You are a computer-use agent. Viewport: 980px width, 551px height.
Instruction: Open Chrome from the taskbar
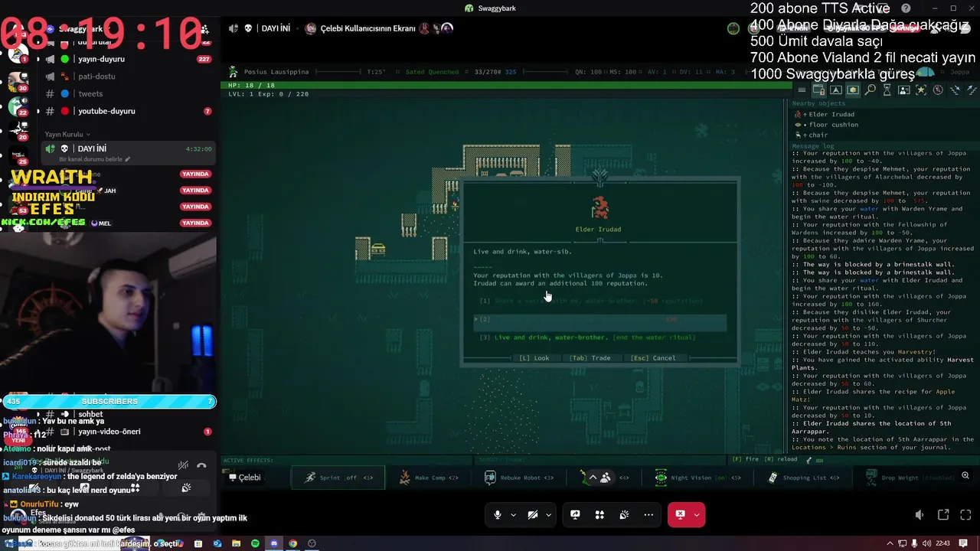tap(292, 543)
